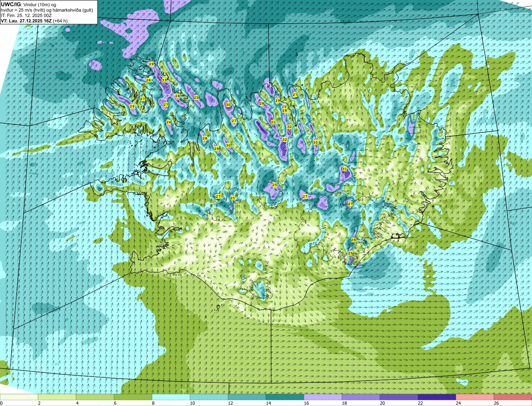Viewport: 532px width, 406px height.
Task: Choose the 10–12 m/s legend color swatch
Action: 209,397
